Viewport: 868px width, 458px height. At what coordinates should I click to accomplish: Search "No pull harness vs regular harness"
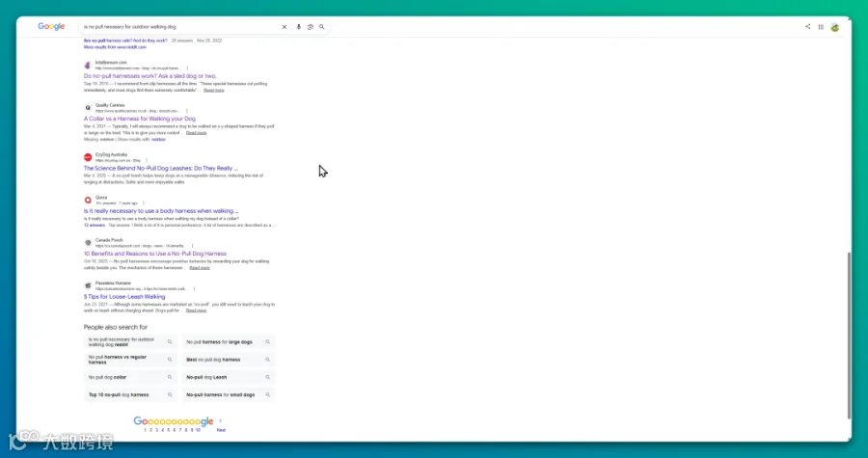130,360
